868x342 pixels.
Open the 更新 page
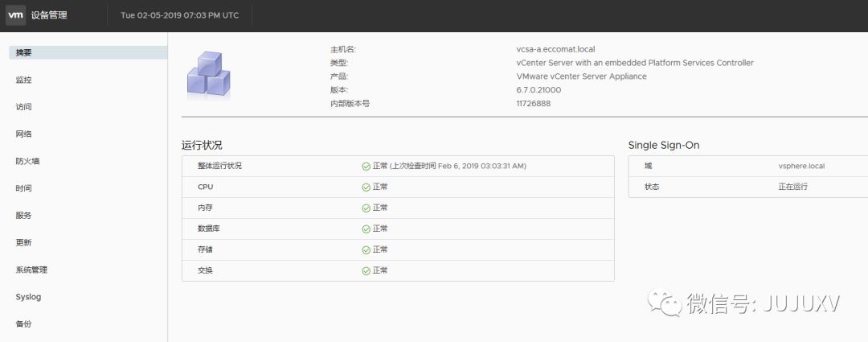24,243
